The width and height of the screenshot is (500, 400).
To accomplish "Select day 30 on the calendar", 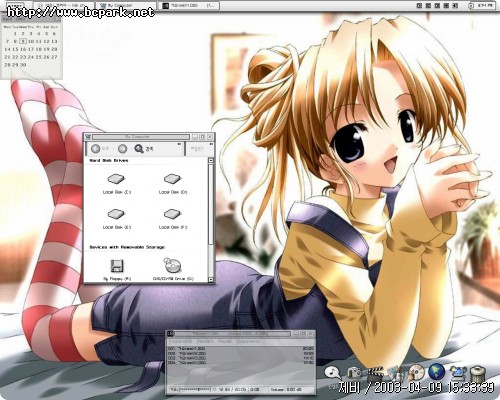I will 23,65.
